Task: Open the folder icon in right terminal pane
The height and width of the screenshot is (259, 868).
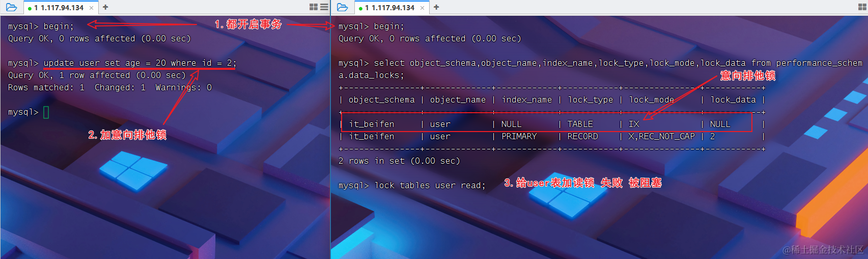Action: 343,7
